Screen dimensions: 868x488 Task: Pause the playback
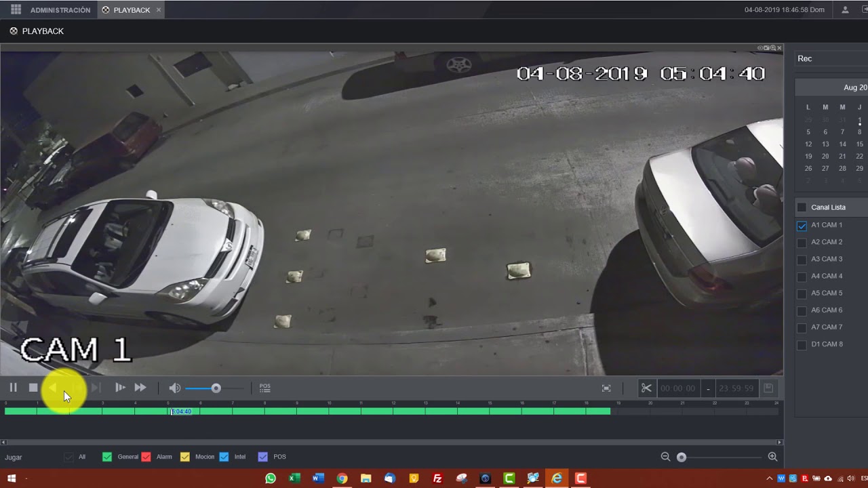[13, 388]
